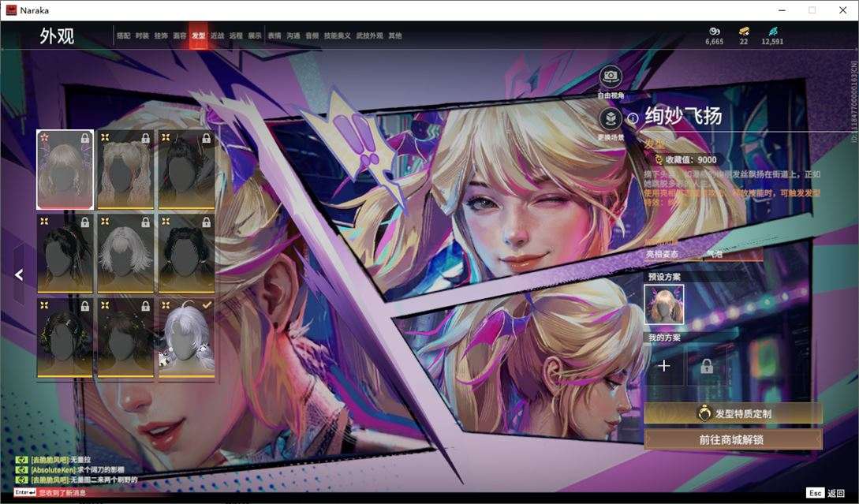The height and width of the screenshot is (504, 859).
Task: Select the highlighted 发型 tab
Action: click(x=198, y=35)
